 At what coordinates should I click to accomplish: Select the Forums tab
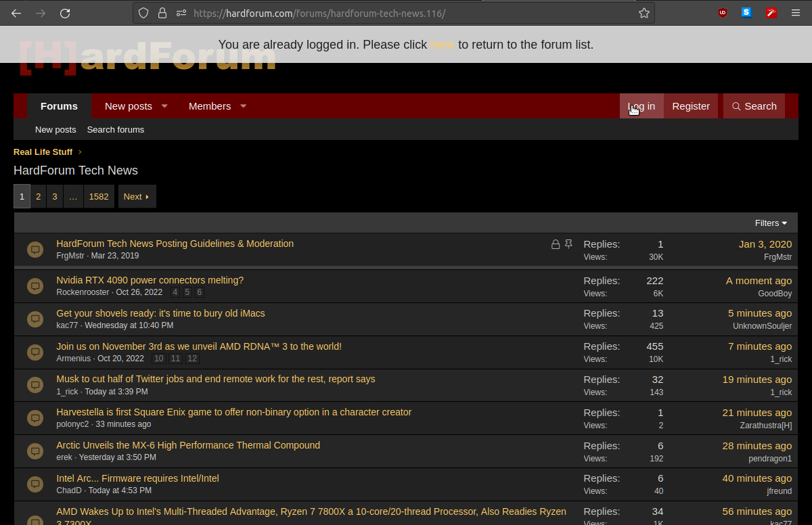59,106
